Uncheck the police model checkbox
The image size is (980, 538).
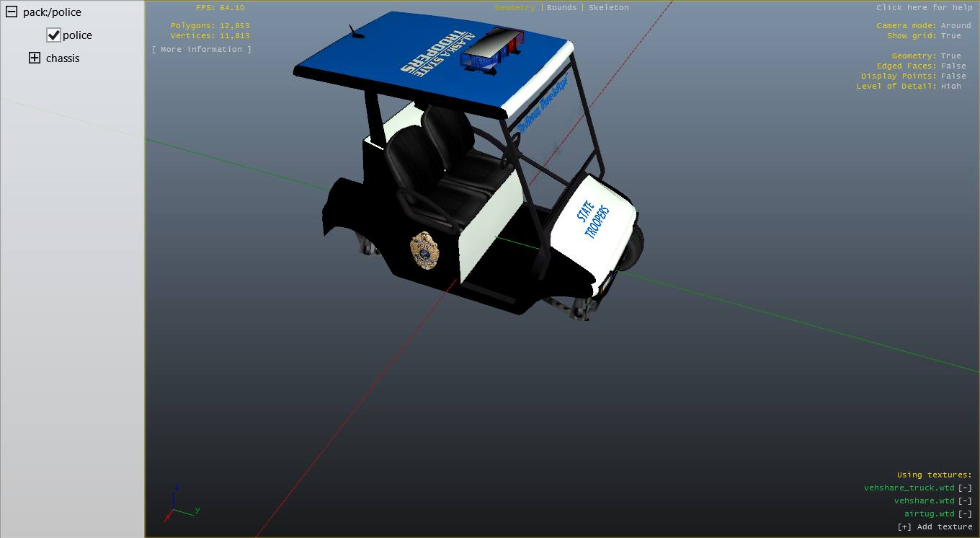click(53, 35)
